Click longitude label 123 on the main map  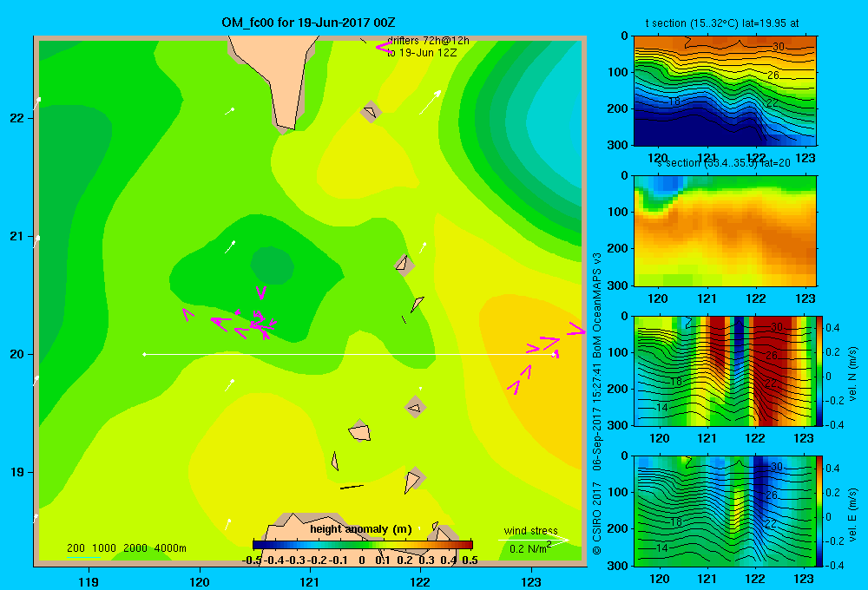pyautogui.click(x=531, y=581)
